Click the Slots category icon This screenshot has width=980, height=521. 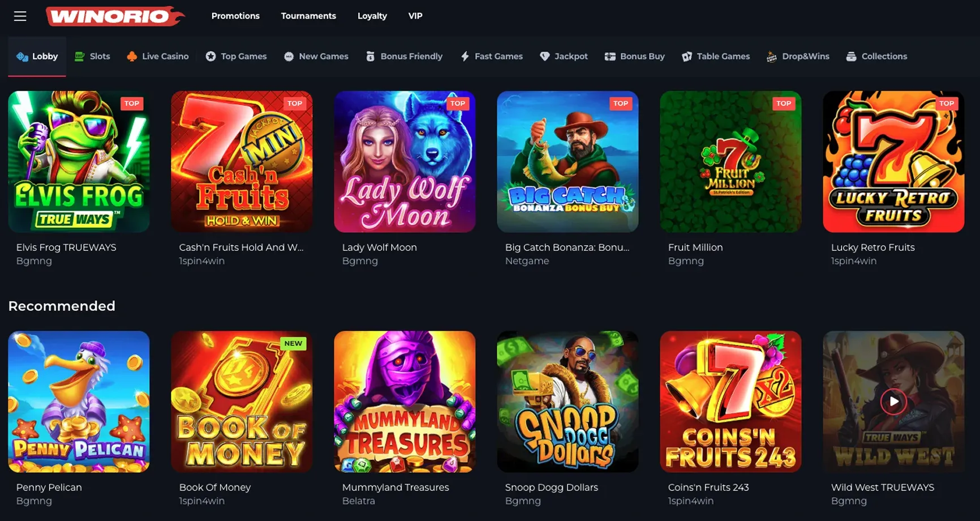point(80,56)
